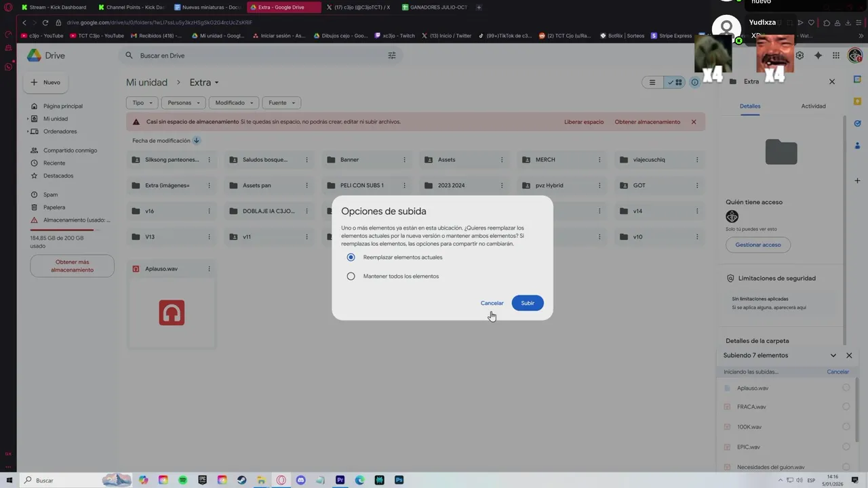This screenshot has height=488, width=868.
Task: Switch to grid layout view
Action: [x=675, y=82]
